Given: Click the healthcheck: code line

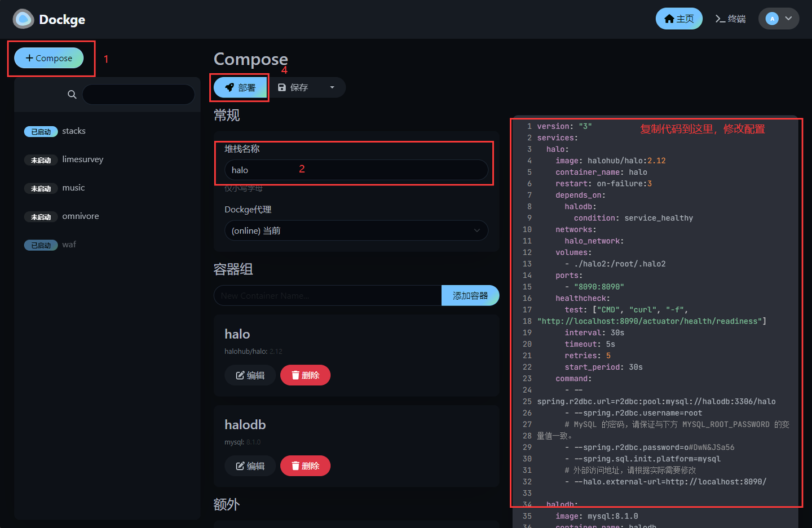Looking at the screenshot, I should tap(583, 298).
